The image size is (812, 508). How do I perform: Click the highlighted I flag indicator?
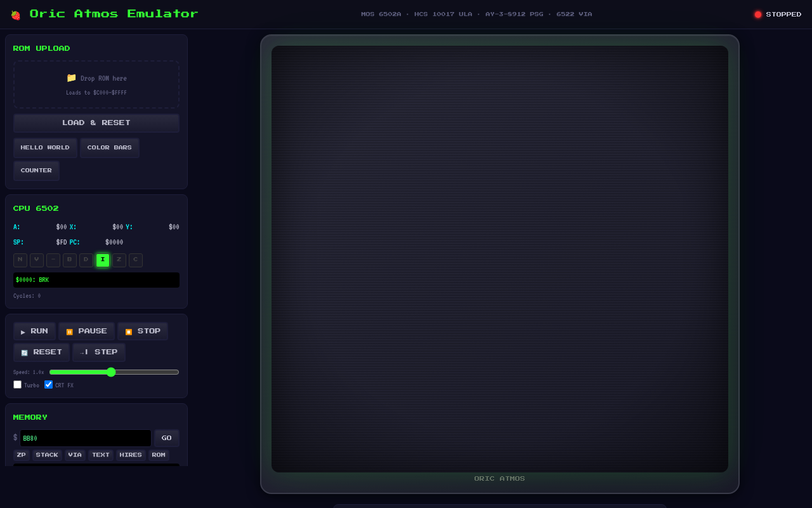click(x=103, y=260)
